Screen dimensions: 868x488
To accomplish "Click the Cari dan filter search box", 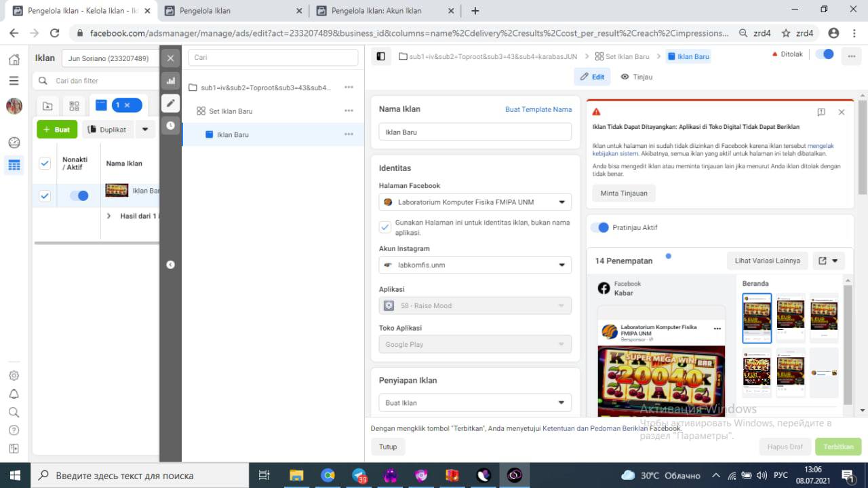I will point(96,81).
